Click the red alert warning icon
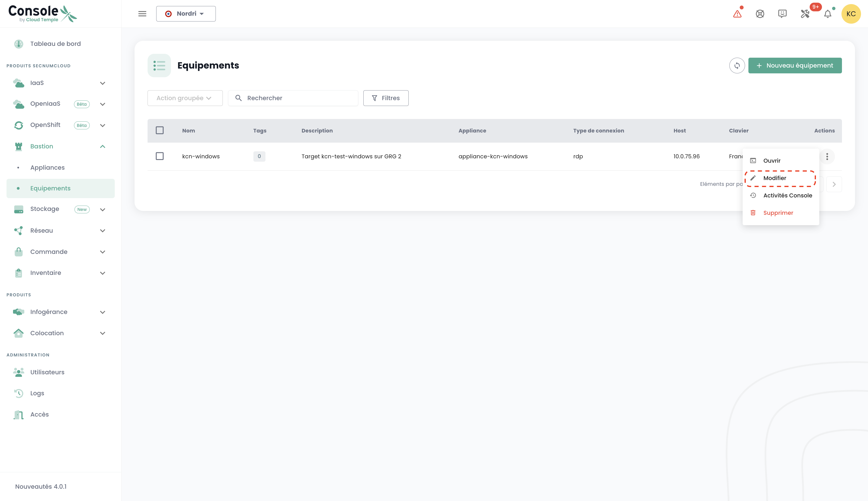Viewport: 868px width, 501px height. pyautogui.click(x=737, y=14)
